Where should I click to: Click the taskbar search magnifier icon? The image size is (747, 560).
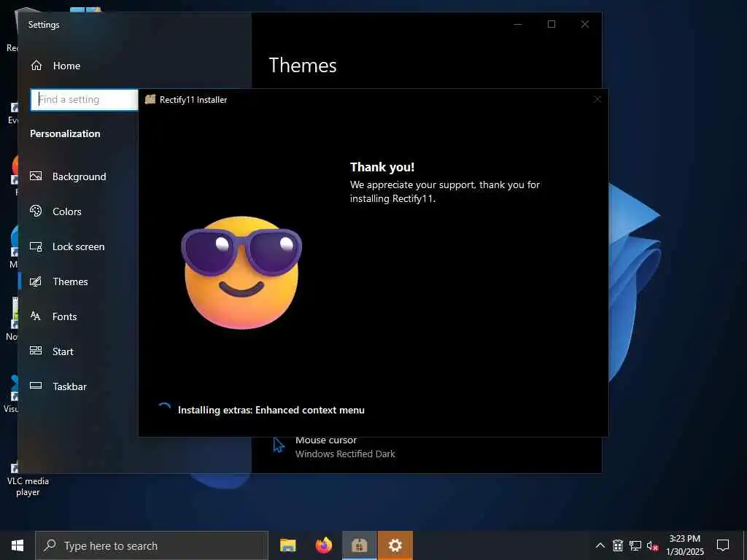(x=50, y=545)
